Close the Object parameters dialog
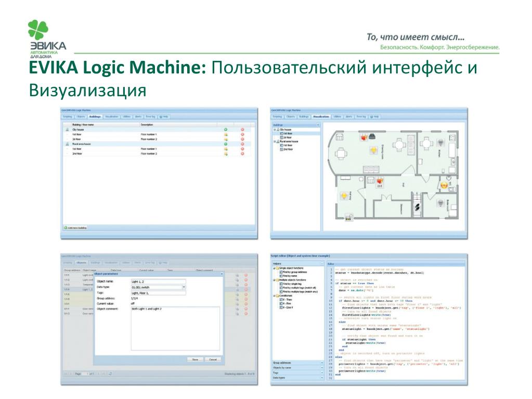The image size is (532, 399). 222,274
